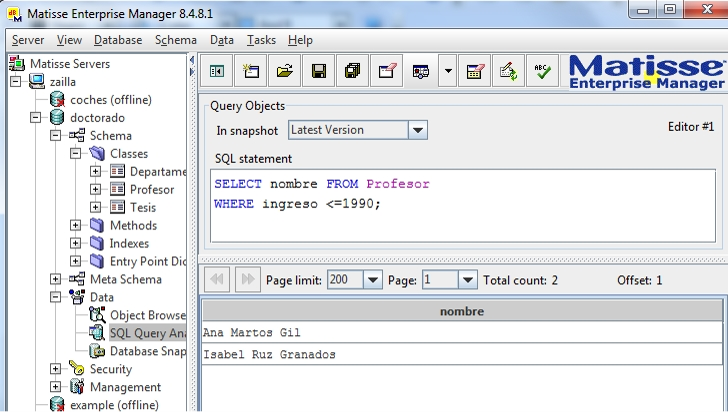This screenshot has height=412, width=728.
Task: Select example (offline) database
Action: click(114, 405)
